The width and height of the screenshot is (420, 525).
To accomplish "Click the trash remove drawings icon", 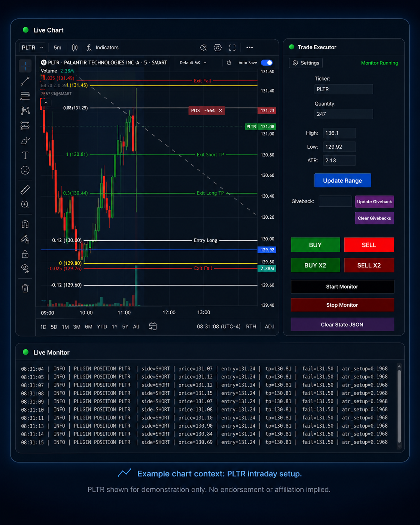I will [25, 288].
